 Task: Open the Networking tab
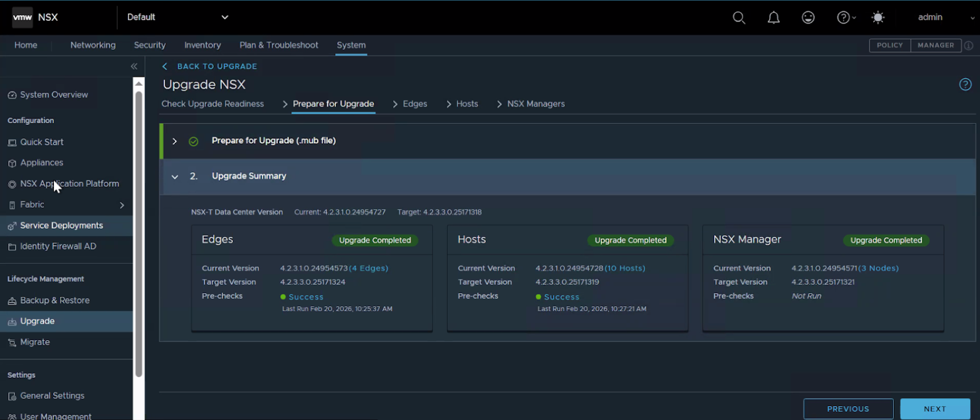(93, 45)
